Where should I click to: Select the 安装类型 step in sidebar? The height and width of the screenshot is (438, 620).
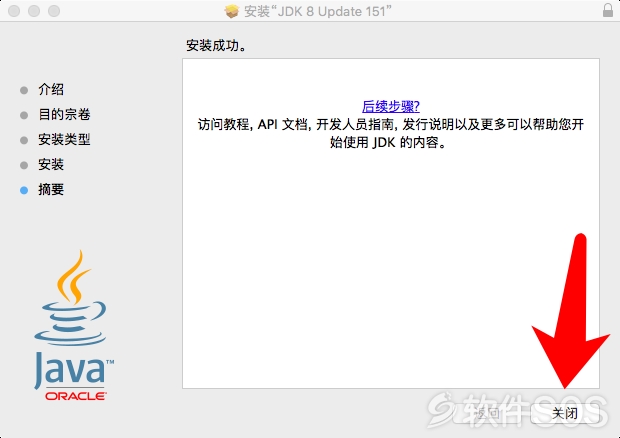(x=64, y=139)
